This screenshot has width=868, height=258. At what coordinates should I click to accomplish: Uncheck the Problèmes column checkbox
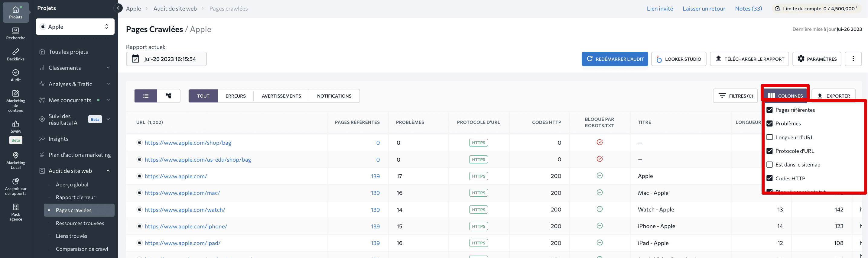point(770,123)
